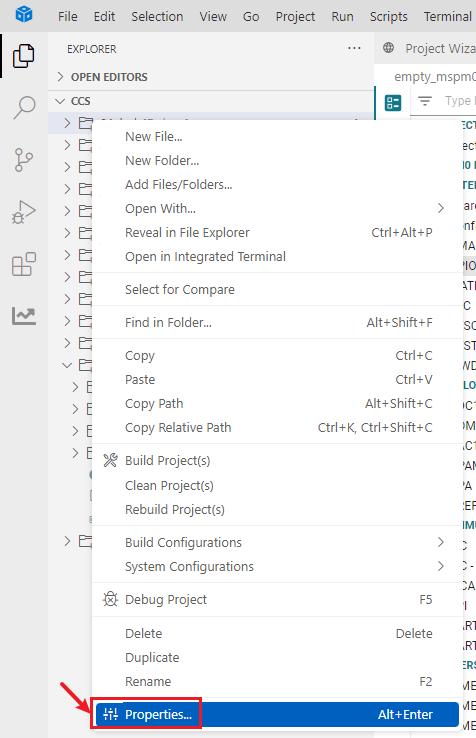
Task: Open the Source Control icon
Action: [x=24, y=160]
